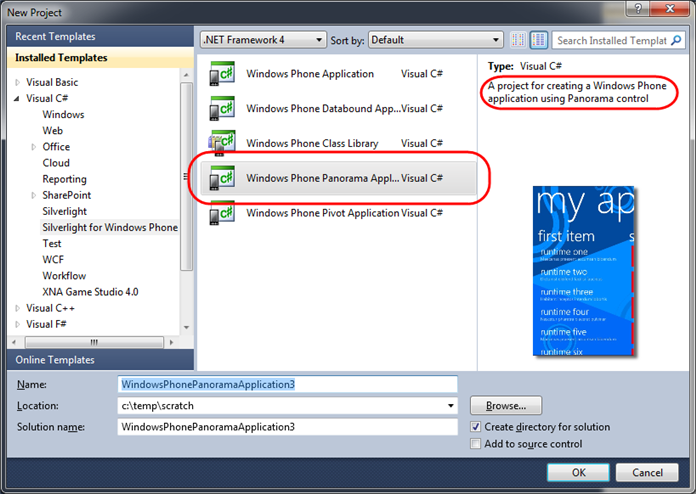This screenshot has height=494, width=696.
Task: Expand the SharePoint tree node
Action: (34, 195)
